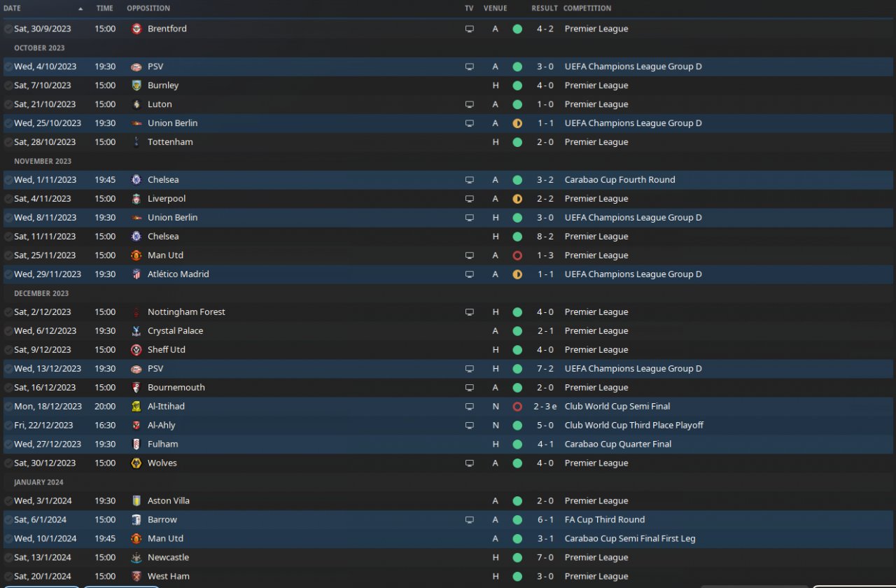
Task: Toggle the check circle beside Sat, 13/1/2024
Action: 8,558
